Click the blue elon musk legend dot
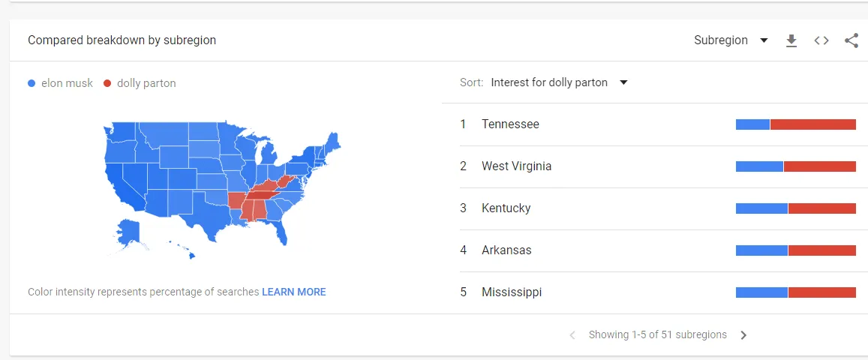868x360 pixels. click(32, 83)
